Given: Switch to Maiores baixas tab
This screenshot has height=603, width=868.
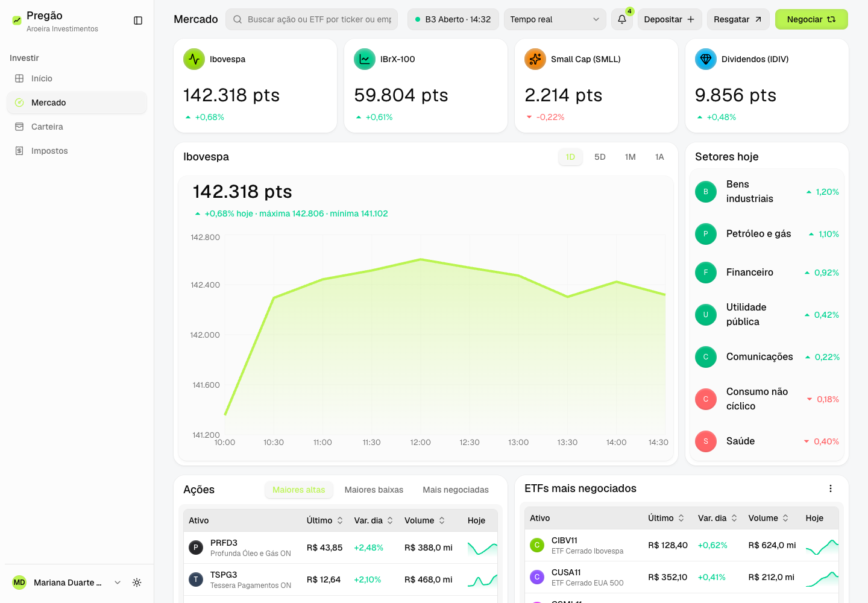Looking at the screenshot, I should pos(374,490).
